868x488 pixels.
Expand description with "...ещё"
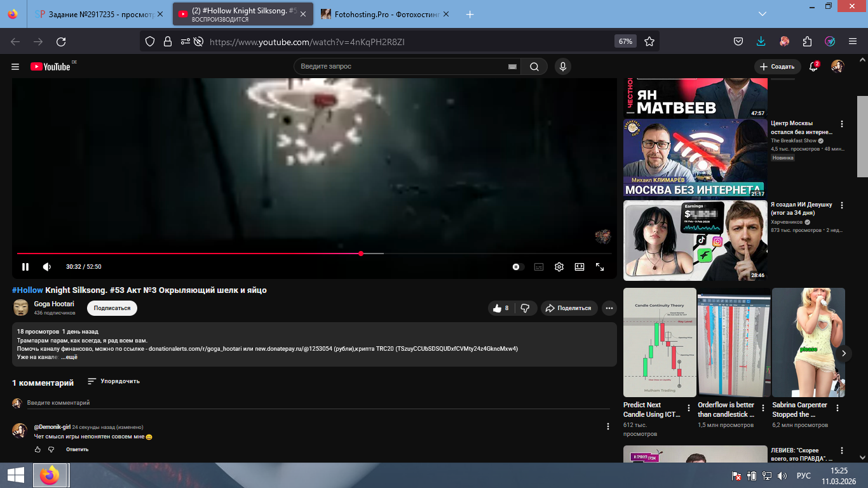pyautogui.click(x=69, y=358)
